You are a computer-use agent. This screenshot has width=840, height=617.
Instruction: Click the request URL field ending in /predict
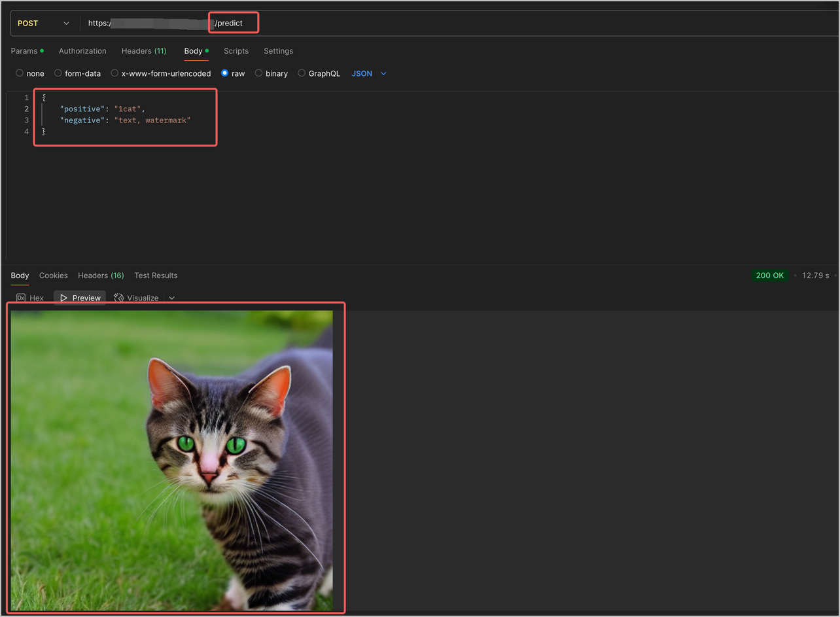(458, 24)
